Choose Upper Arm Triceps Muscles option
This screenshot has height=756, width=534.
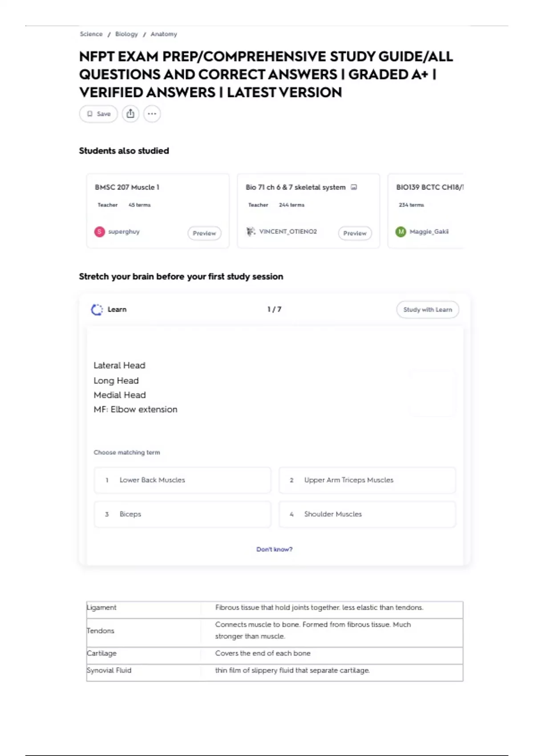(x=367, y=480)
